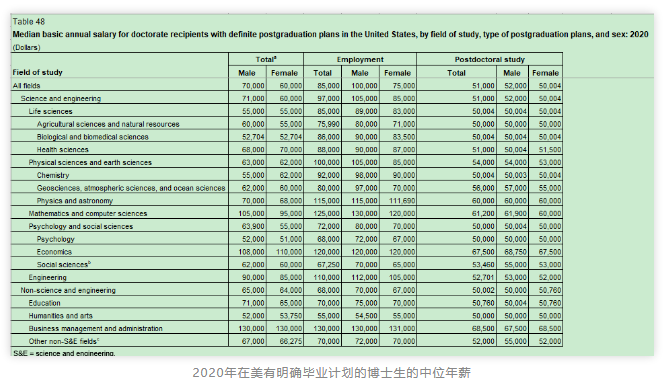Viewport: 665px width, 387px height.
Task: Select the Engineering row label
Action: point(48,277)
